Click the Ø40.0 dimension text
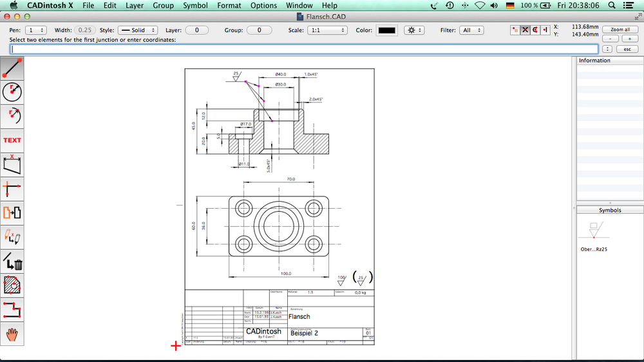 [x=281, y=74]
